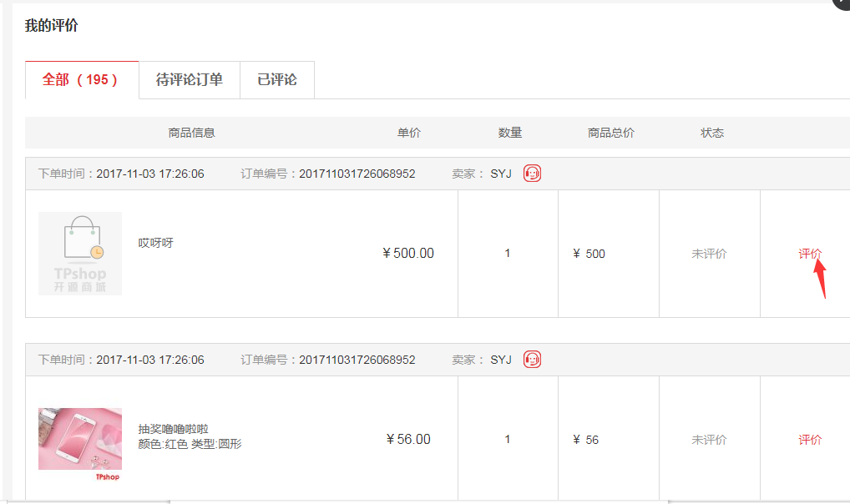Open the 抽奖噜噜啦啦 product name link
The width and height of the screenshot is (850, 504).
174,429
